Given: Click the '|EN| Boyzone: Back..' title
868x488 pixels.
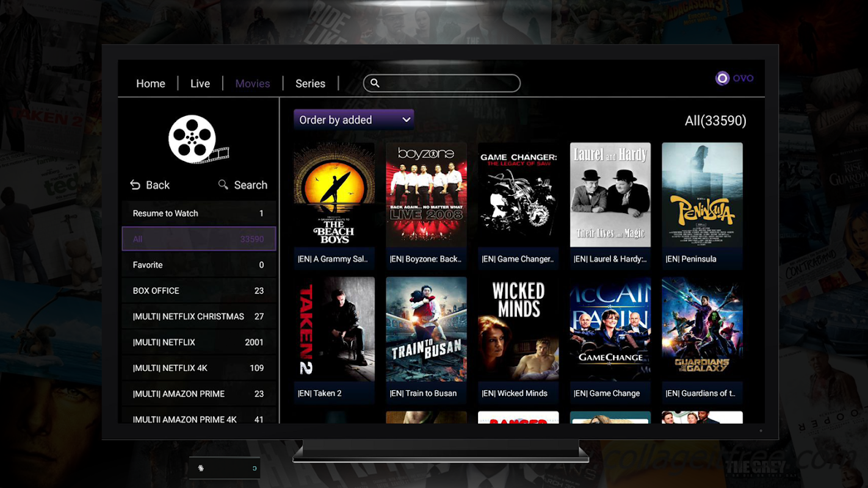Looking at the screenshot, I should tap(425, 259).
